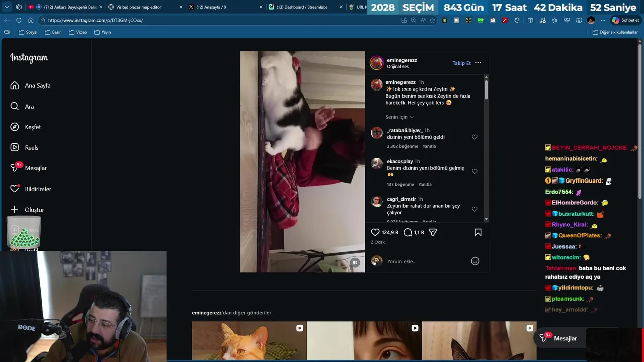Image resolution: width=644 pixels, height=362 pixels.
Task: Select Oluştur to create a post
Action: pos(27,210)
